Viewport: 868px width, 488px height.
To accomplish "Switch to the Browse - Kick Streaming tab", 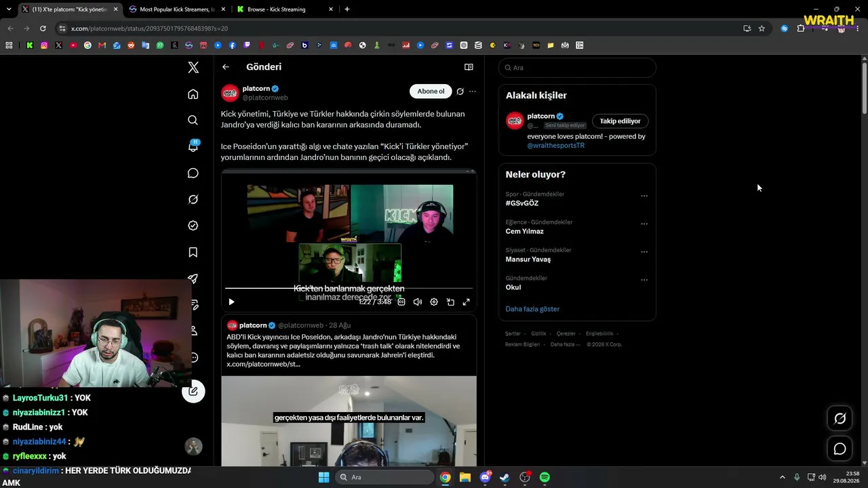I will 284,9.
